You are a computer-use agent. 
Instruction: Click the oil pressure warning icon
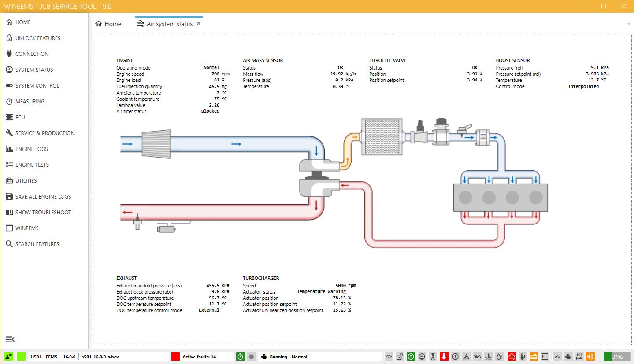pos(478,357)
